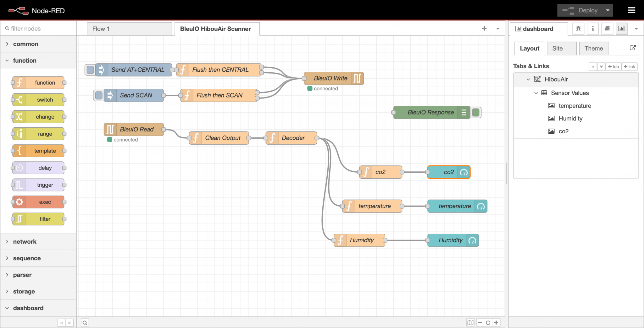Open the info sidebar panel
The height and width of the screenshot is (328, 644).
pos(592,28)
